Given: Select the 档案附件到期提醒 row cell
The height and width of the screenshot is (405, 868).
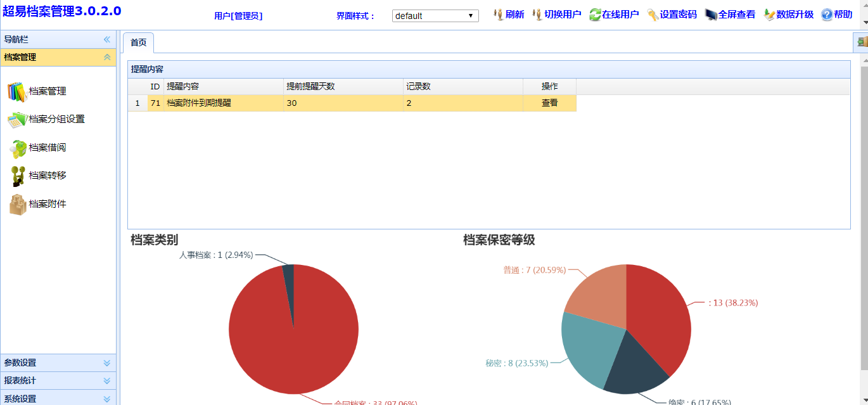Looking at the screenshot, I should (223, 103).
